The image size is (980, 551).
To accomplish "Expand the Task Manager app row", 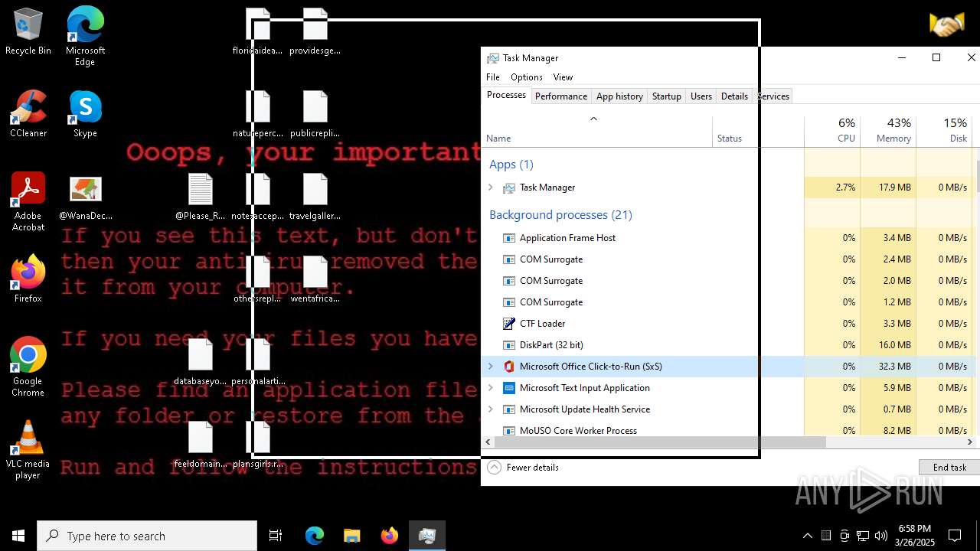I will pyautogui.click(x=491, y=187).
